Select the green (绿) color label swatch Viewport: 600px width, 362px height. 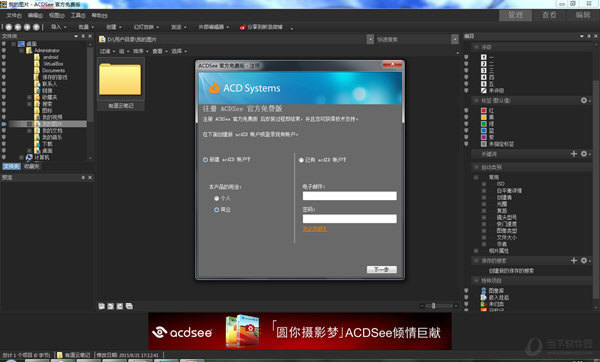click(x=484, y=124)
